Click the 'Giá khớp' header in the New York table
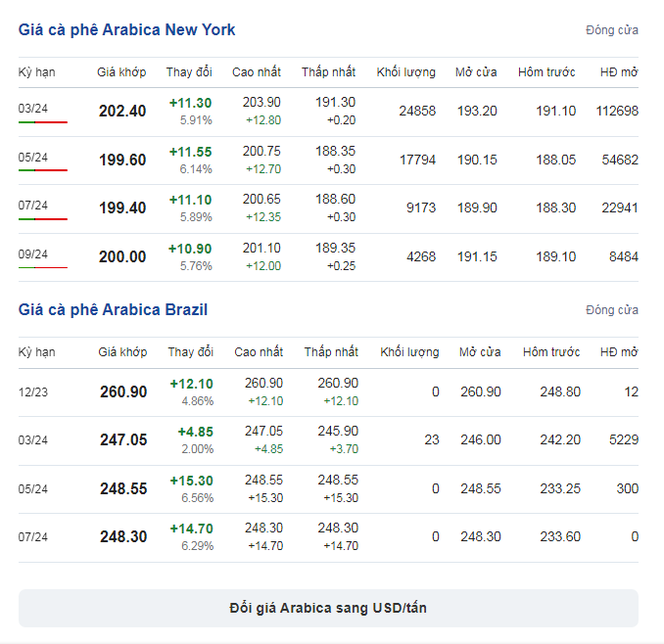 121,72
